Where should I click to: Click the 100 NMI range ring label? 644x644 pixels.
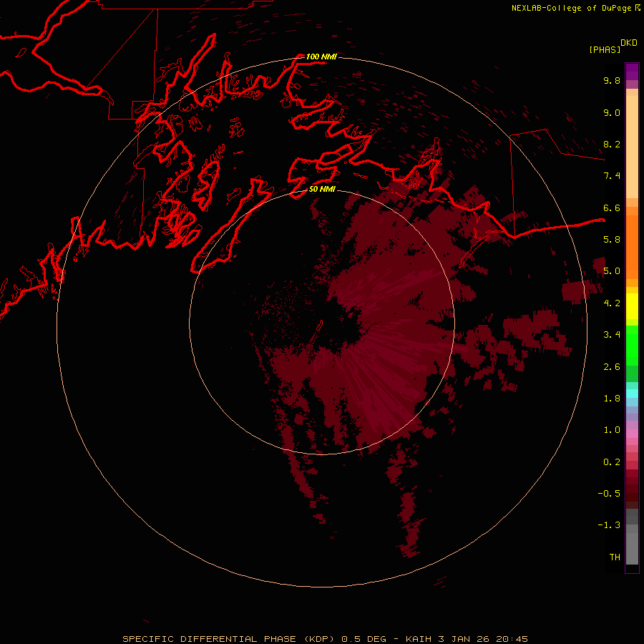coord(321,57)
